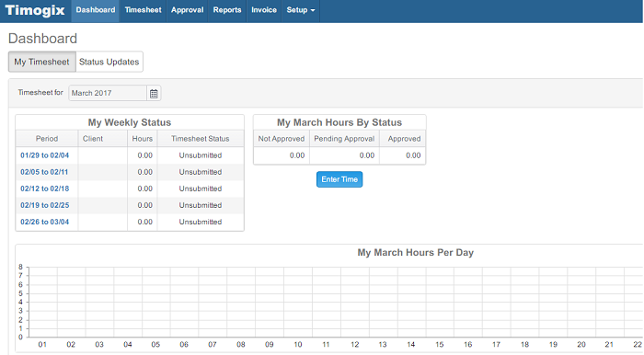Open the Dashboard nav item
644x355 pixels.
(96, 10)
